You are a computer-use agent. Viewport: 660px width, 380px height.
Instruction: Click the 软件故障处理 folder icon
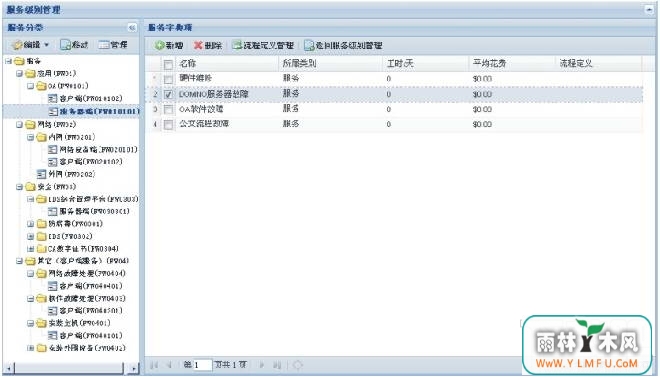coord(41,299)
